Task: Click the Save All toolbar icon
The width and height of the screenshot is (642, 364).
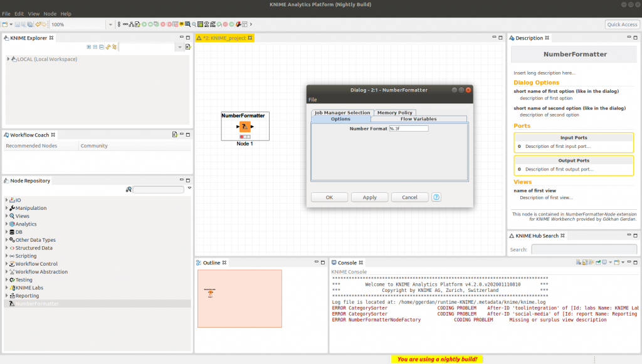Action: coord(30,24)
